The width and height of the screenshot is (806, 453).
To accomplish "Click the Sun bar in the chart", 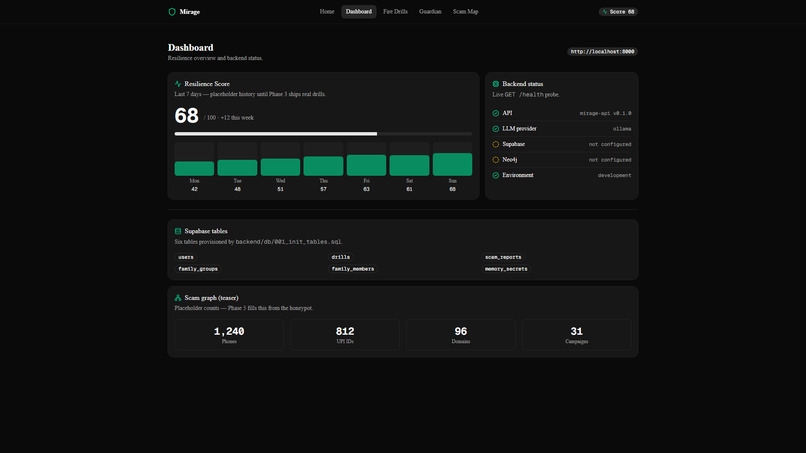I will click(x=452, y=165).
